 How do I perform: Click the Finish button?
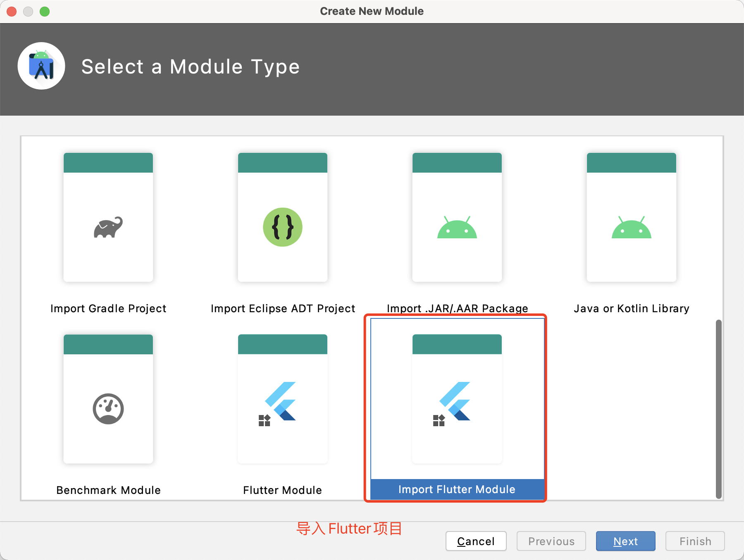pyautogui.click(x=695, y=541)
